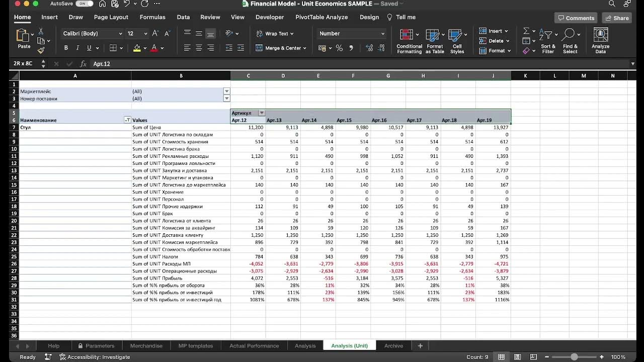The width and height of the screenshot is (644, 362).
Task: Apply the red font color
Action: 154,48
